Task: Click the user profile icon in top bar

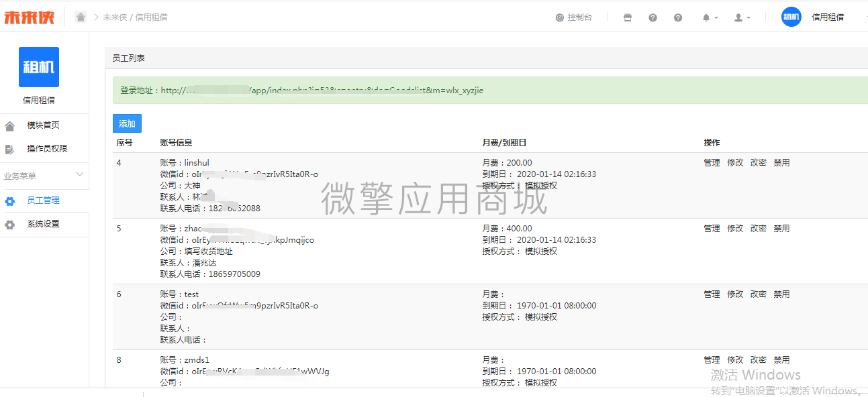Action: (x=737, y=17)
